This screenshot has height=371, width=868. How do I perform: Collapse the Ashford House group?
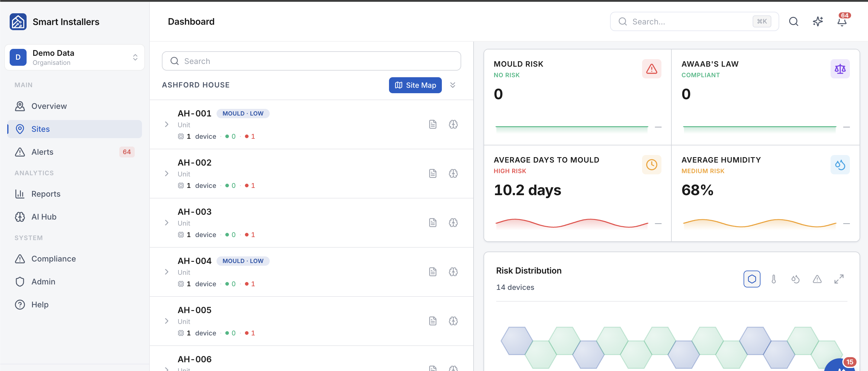coord(453,85)
